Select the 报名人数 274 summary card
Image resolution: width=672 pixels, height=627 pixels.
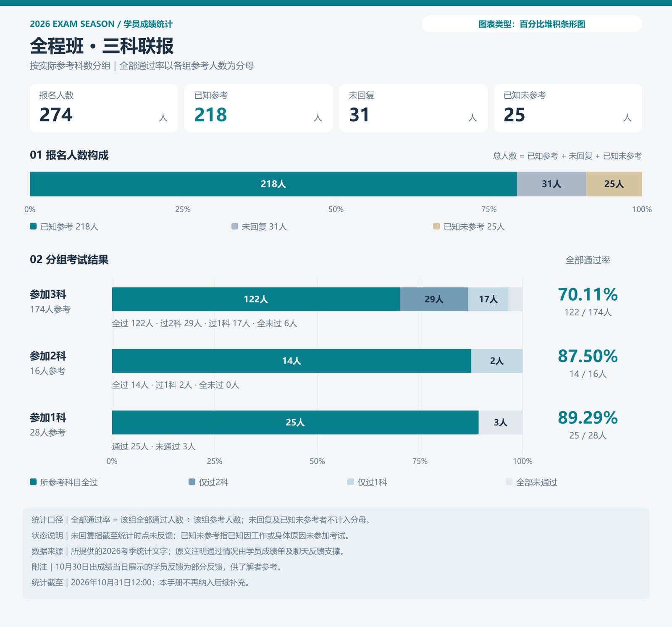tap(104, 108)
